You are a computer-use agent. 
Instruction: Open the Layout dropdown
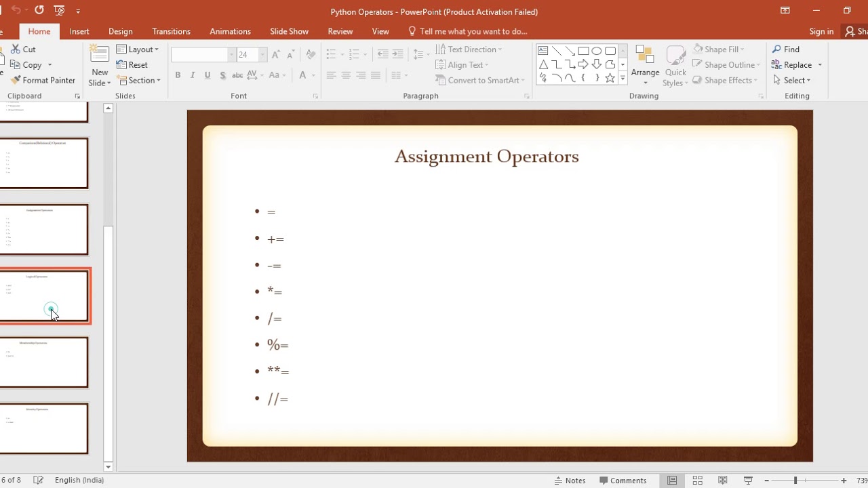point(138,49)
